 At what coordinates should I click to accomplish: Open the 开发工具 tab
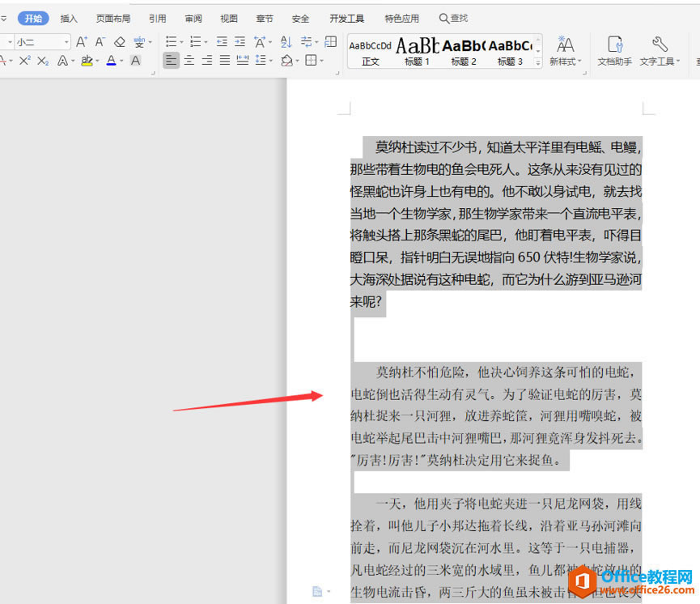pyautogui.click(x=347, y=19)
